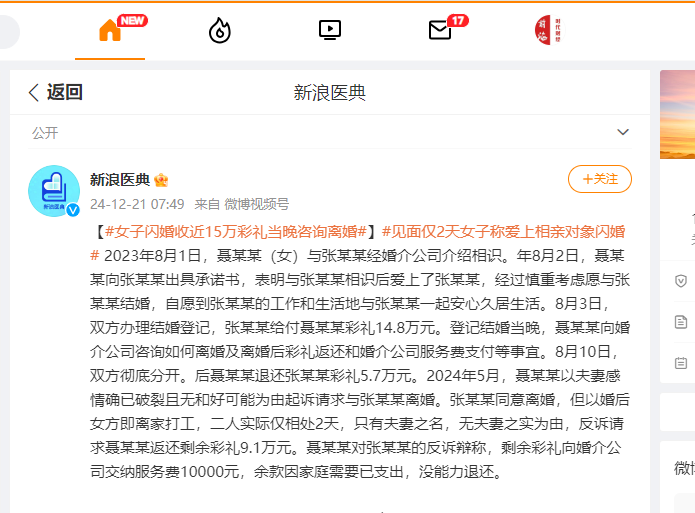Open 新浪医典 profile avatar
The width and height of the screenshot is (695, 513).
coord(54,191)
